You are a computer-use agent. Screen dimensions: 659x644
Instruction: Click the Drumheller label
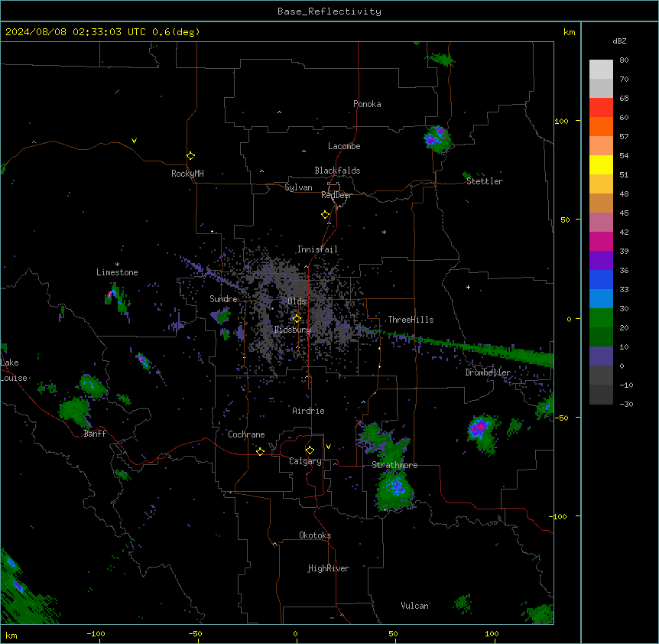pyautogui.click(x=488, y=372)
